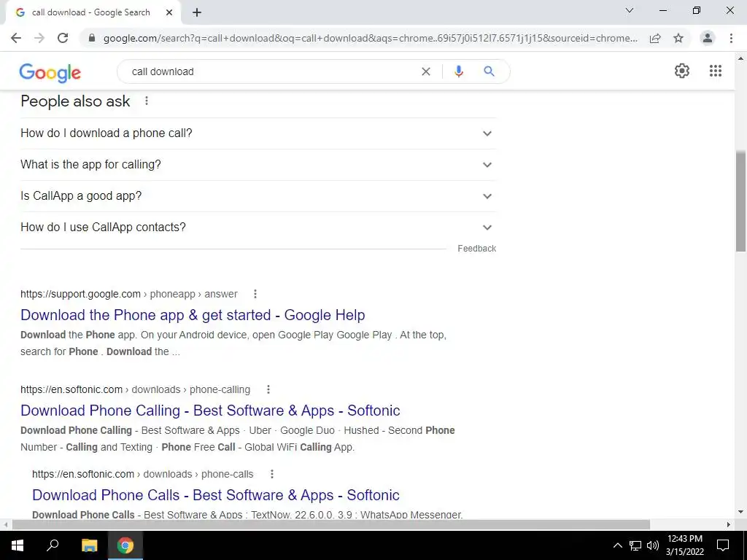Viewport: 747px width, 560px height.
Task: Expand 'How do I download a phone call?'
Action: tap(258, 133)
